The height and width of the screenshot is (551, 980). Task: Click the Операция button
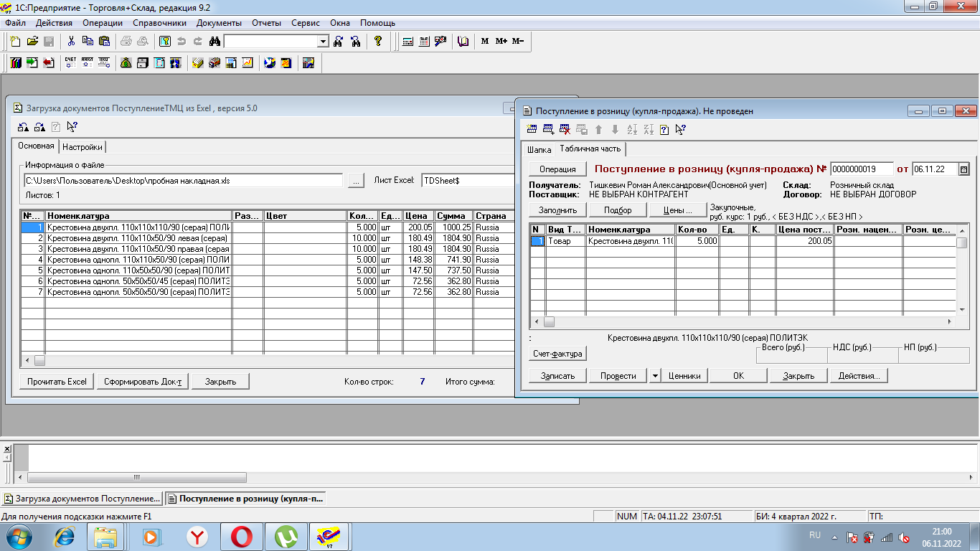(557, 169)
